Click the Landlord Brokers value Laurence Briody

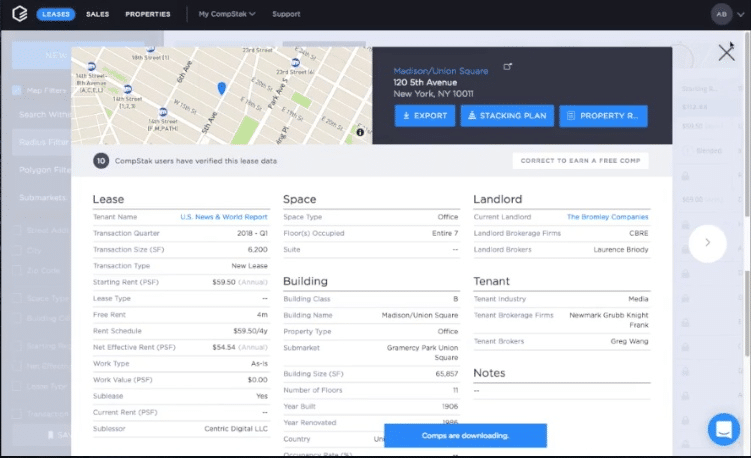pyautogui.click(x=621, y=250)
